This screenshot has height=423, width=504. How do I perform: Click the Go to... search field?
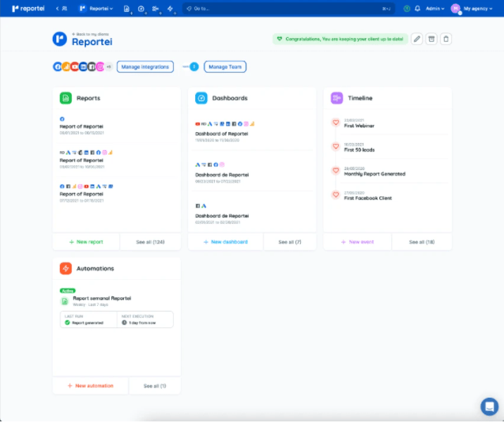point(288,9)
